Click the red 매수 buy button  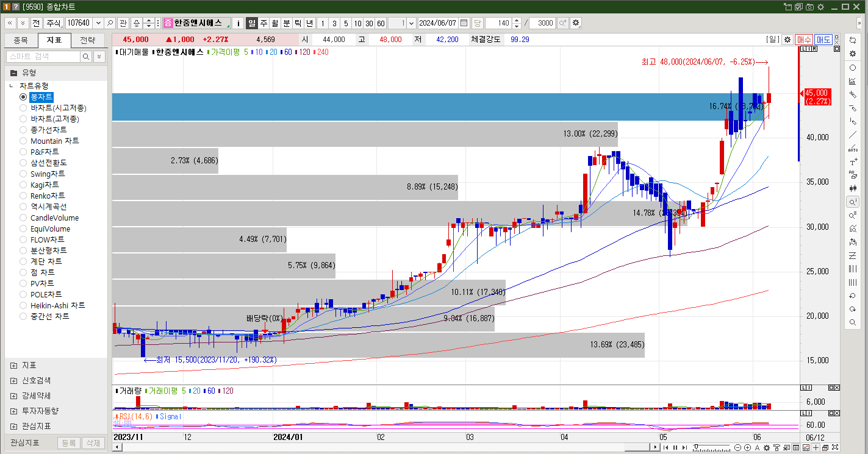tap(803, 40)
